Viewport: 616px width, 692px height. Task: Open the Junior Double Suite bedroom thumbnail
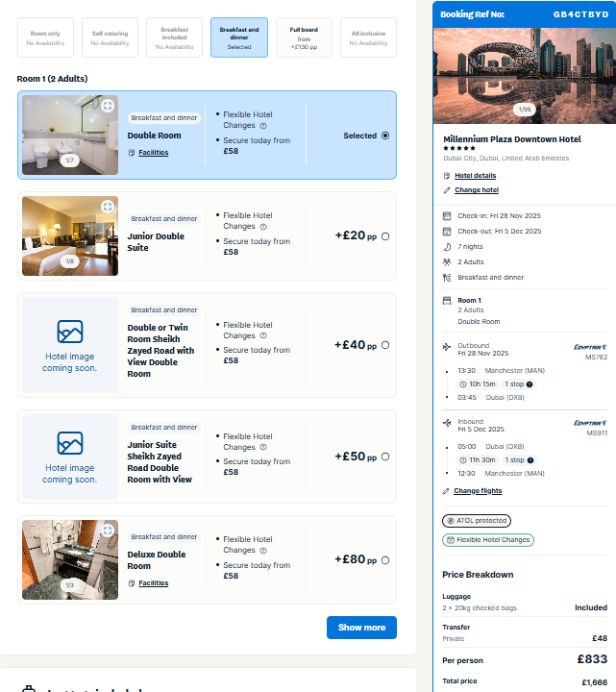click(70, 236)
